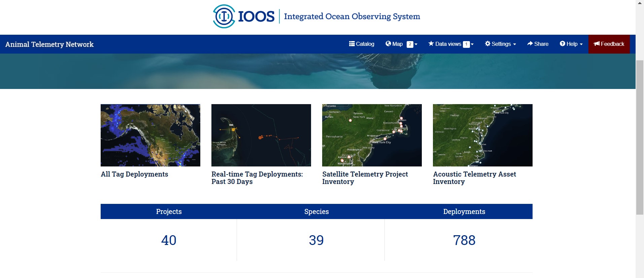Open the All Tag Deployments link
Screen dimensions: 644x278
coord(134,174)
